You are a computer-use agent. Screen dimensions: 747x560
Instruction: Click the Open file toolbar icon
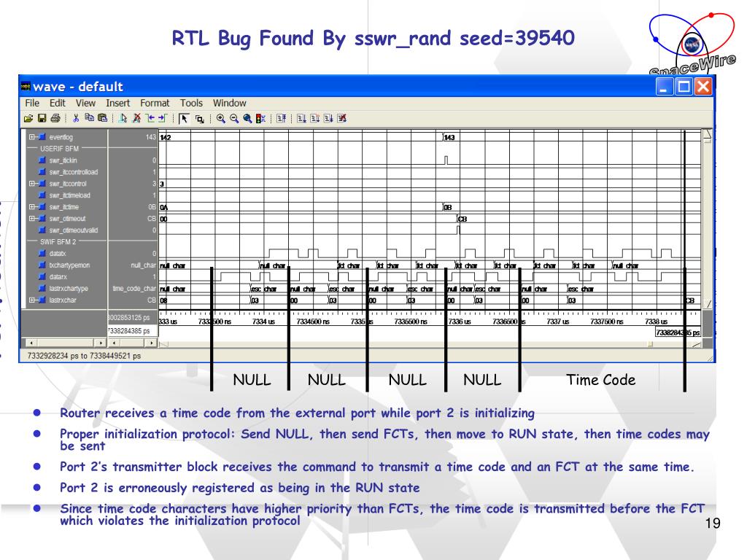28,118
